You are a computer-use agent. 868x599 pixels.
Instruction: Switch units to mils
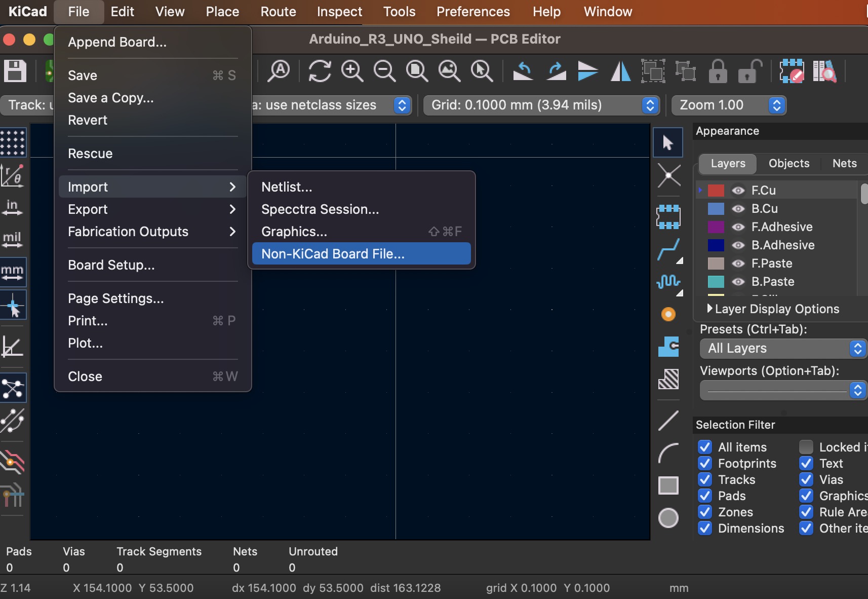(13, 240)
